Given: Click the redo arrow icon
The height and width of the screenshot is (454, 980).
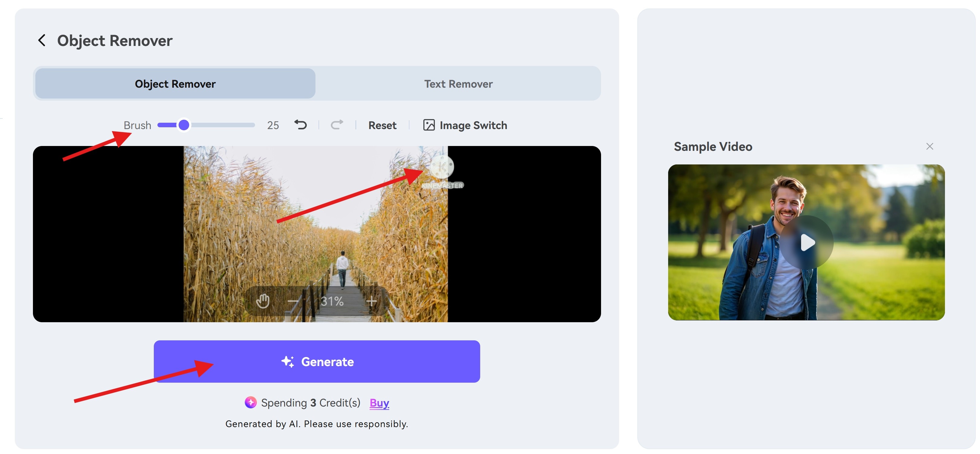Looking at the screenshot, I should [336, 125].
